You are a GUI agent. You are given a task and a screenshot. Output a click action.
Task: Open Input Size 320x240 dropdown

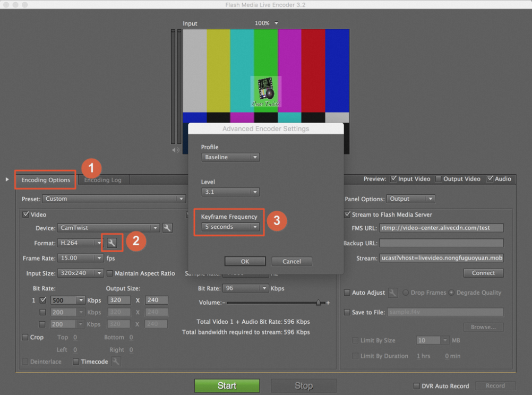pyautogui.click(x=80, y=273)
